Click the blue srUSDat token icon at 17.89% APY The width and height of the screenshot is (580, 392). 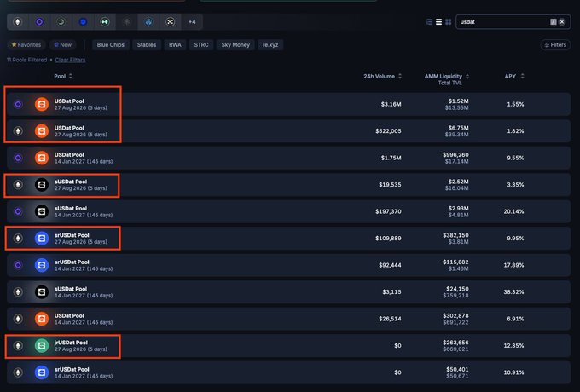(42, 265)
